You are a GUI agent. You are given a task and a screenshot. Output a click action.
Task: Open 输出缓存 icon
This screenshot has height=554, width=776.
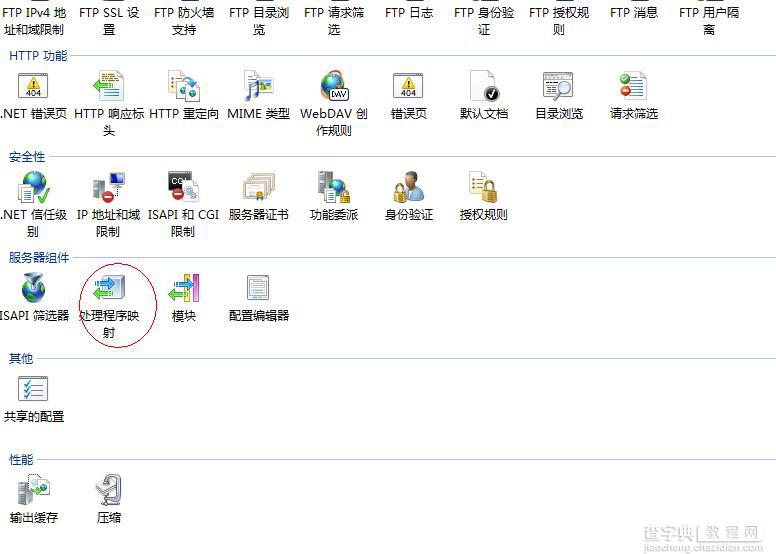coord(33,490)
